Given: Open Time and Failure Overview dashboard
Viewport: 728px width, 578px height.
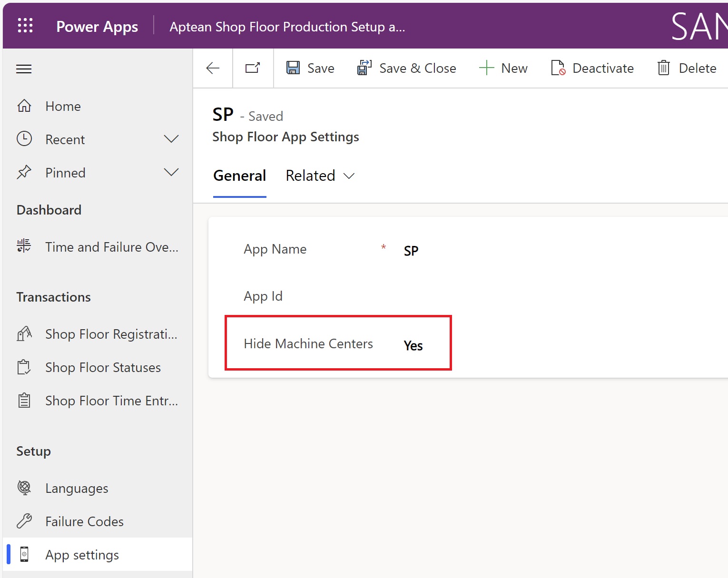Looking at the screenshot, I should pos(111,247).
